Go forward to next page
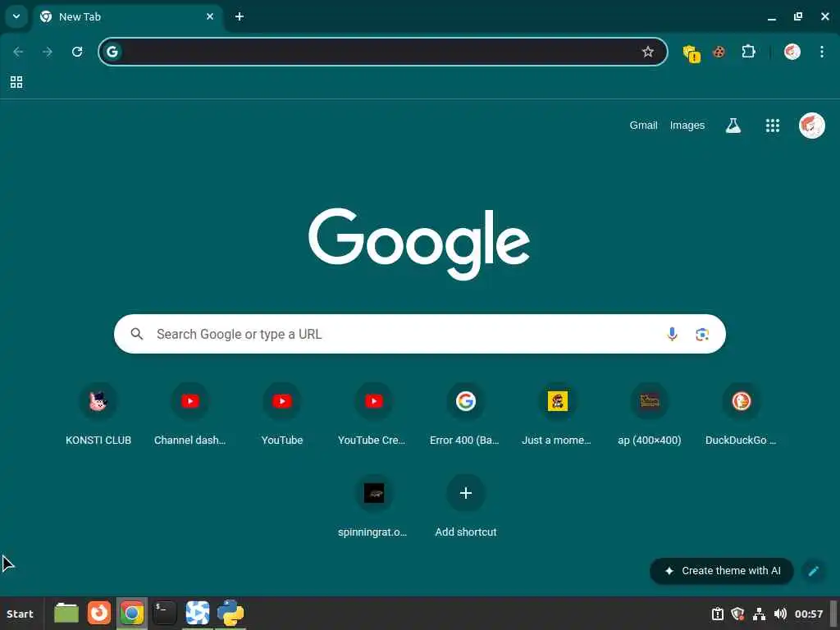Screen dimensions: 840x630 48,52
